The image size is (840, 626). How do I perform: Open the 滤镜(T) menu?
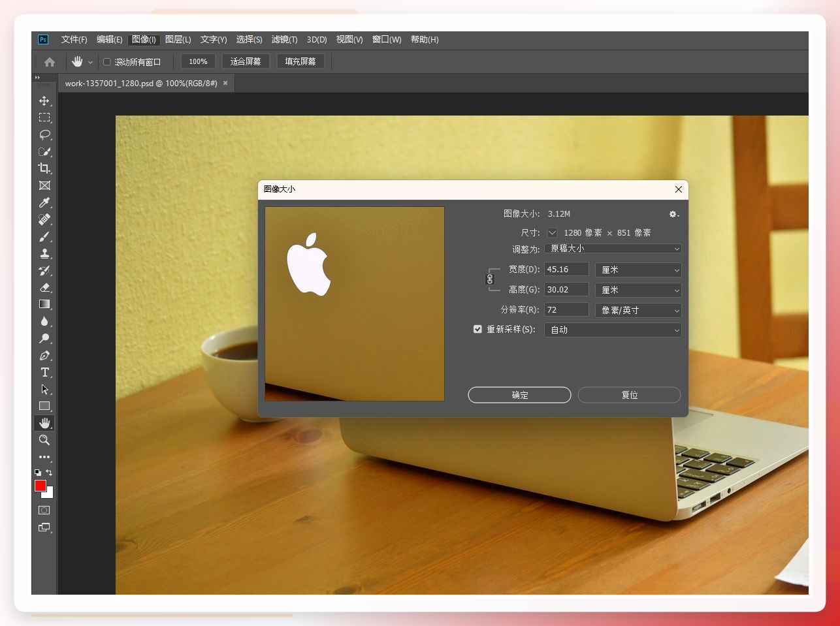pos(284,40)
